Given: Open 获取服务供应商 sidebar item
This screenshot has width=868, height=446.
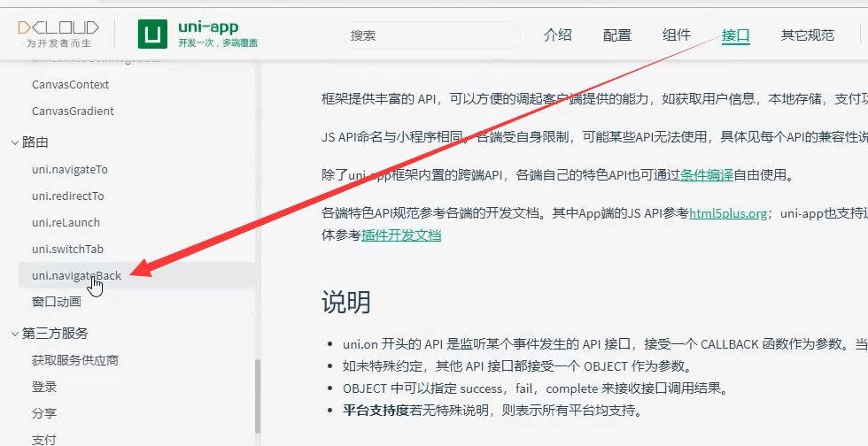Looking at the screenshot, I should click(x=74, y=360).
